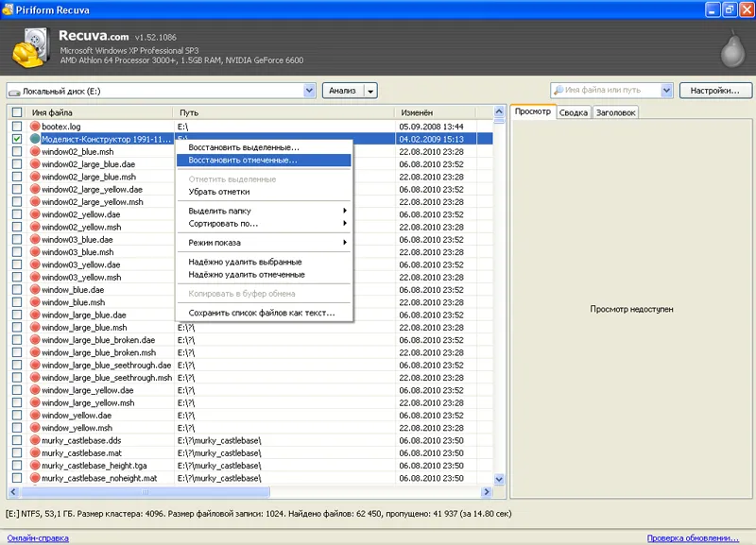This screenshot has width=756, height=545.
Task: Expand the Режим показа submenu
Action: coord(264,243)
